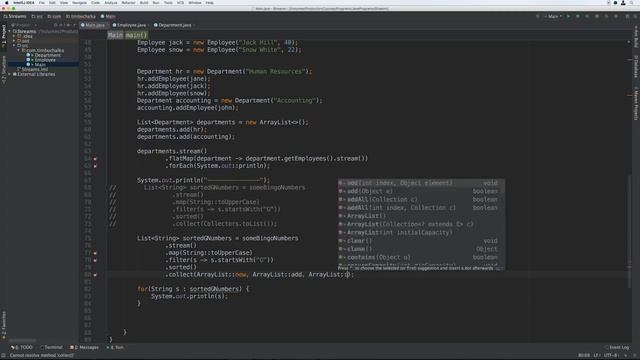Click the timbuchalka breadcrumb in navigation bar
This screenshot has height=360, width=640.
pos(81,16)
